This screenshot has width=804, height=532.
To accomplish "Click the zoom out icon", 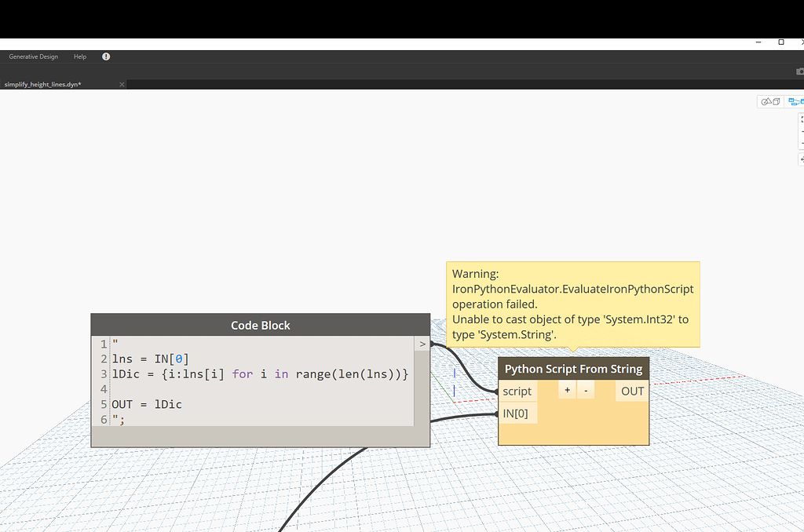I will point(801,144).
